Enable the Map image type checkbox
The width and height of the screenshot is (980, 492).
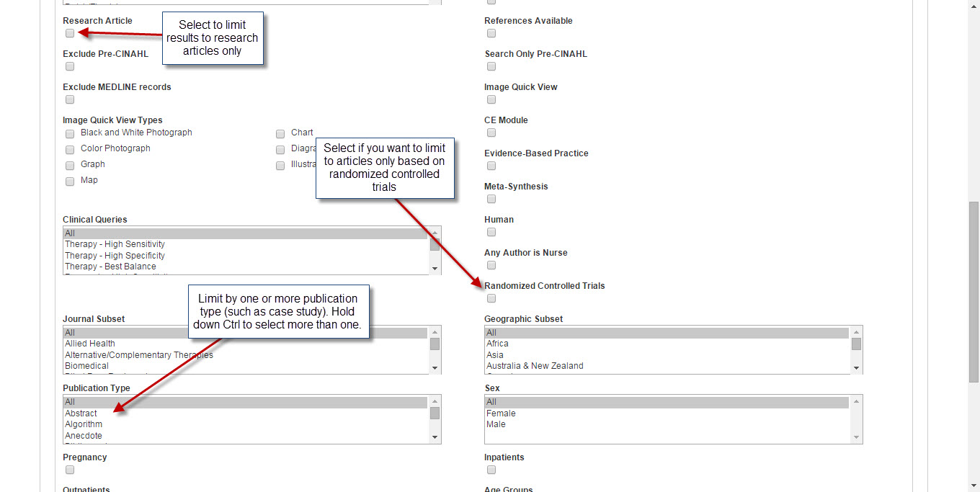click(70, 182)
